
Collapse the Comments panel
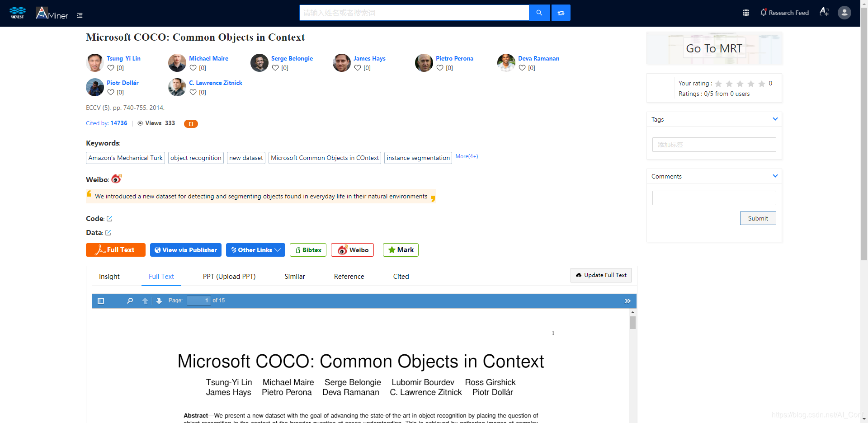click(x=775, y=176)
